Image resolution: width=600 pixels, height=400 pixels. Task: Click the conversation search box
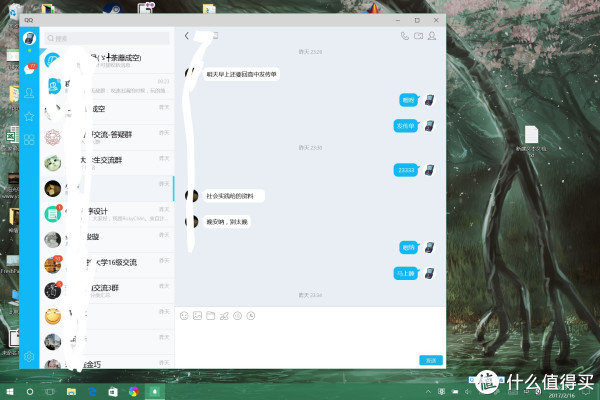(x=107, y=38)
